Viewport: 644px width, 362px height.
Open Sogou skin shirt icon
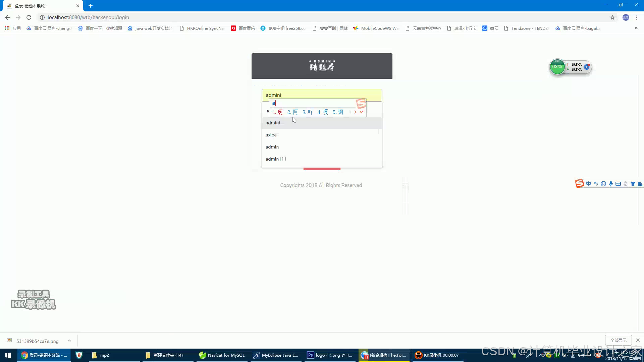click(x=633, y=184)
